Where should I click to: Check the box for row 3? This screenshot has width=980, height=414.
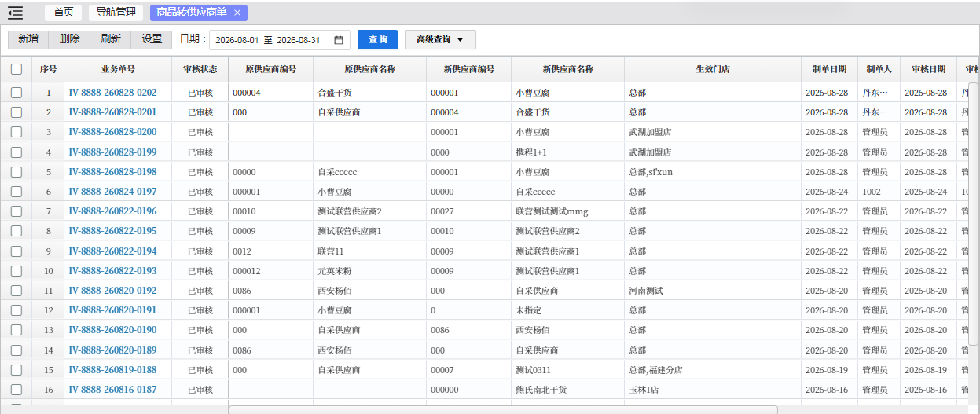pos(17,132)
